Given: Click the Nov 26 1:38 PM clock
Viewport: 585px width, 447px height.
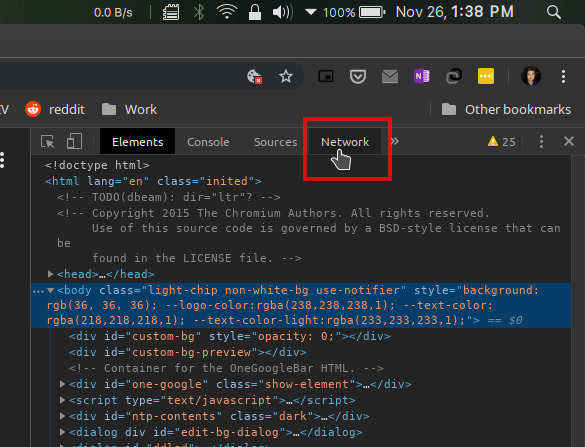Looking at the screenshot, I should click(x=454, y=12).
